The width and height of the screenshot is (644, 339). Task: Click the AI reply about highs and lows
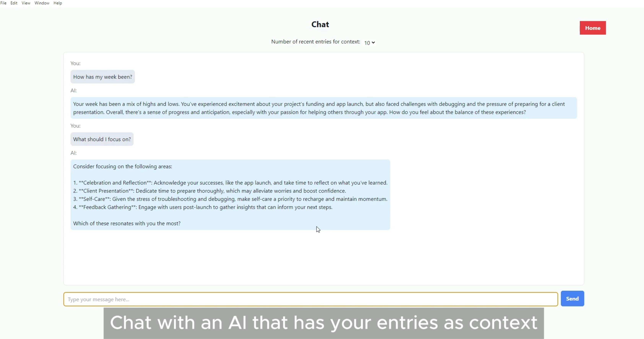click(x=323, y=108)
